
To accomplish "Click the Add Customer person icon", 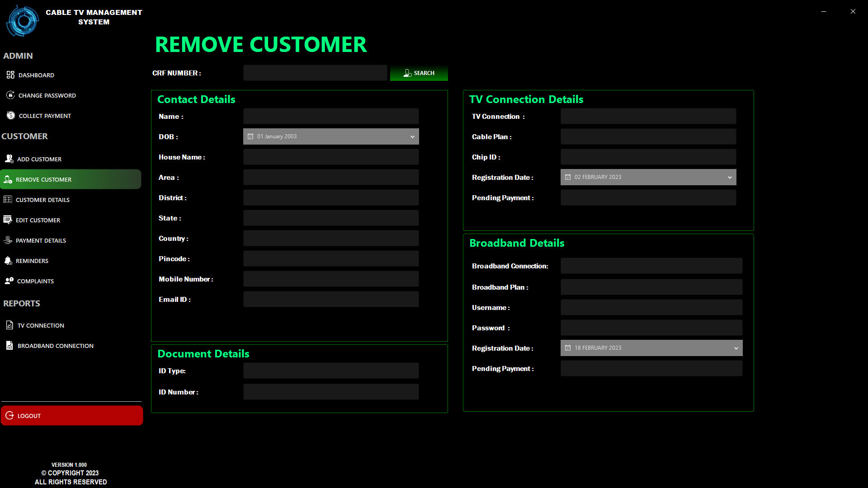I will (x=9, y=159).
